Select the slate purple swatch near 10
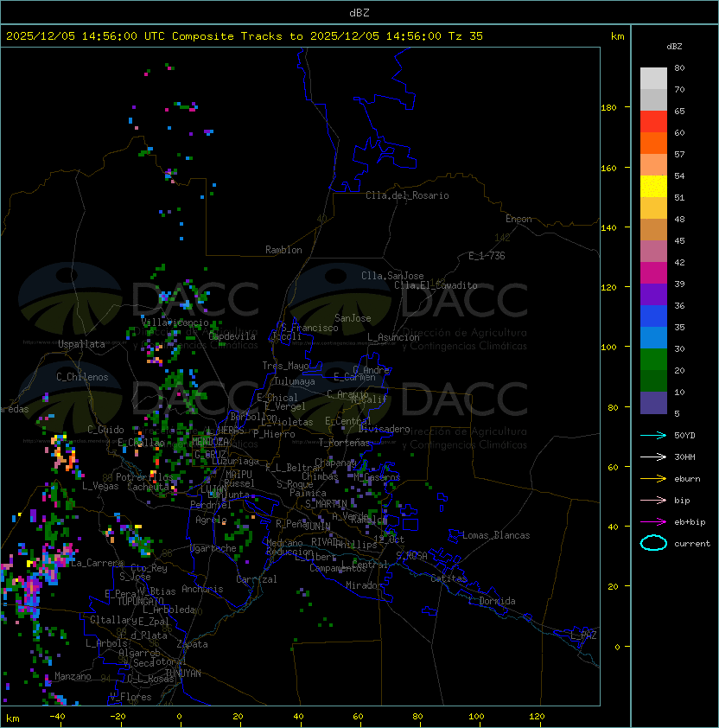719x728 pixels. (x=653, y=403)
